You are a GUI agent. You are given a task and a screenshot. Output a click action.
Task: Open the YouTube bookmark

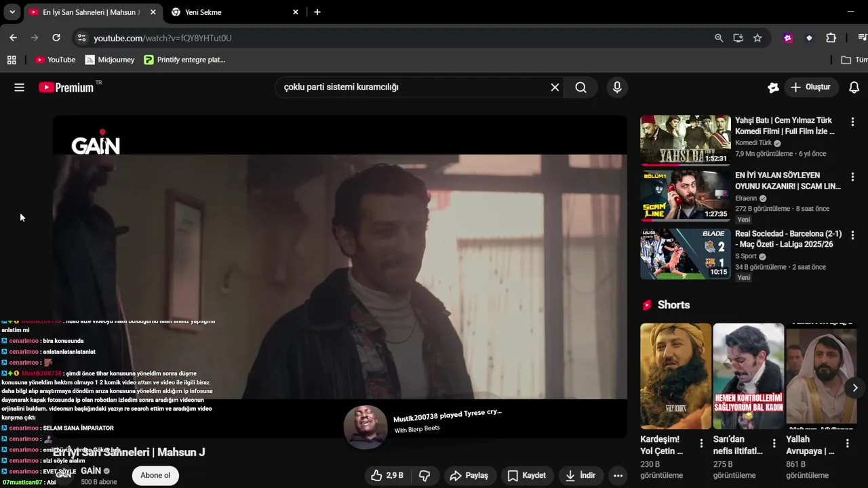click(55, 60)
